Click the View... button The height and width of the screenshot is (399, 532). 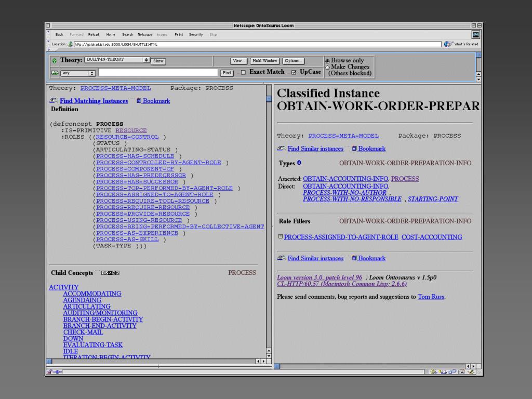(x=238, y=61)
